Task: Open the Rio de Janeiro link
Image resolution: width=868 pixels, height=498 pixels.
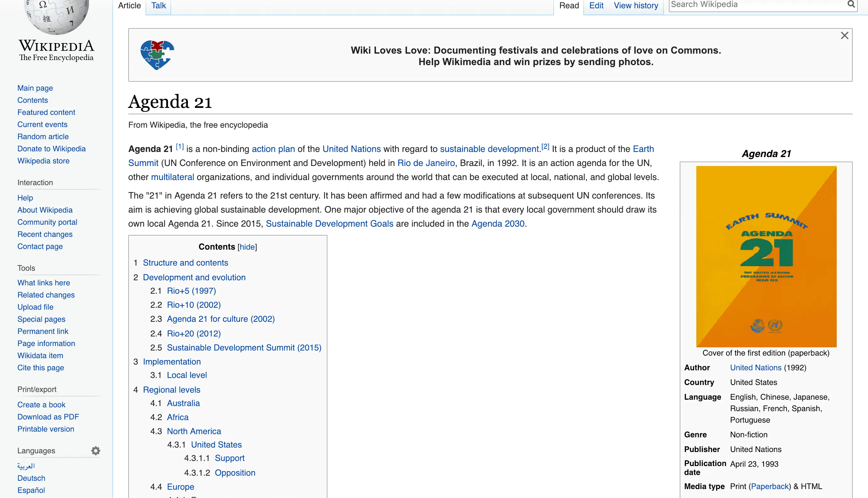Action: coord(426,163)
